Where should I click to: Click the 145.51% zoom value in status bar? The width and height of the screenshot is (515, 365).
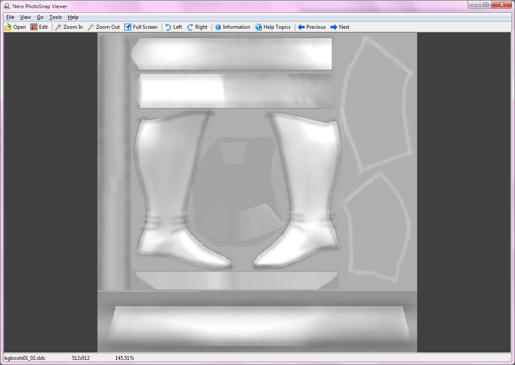point(124,358)
